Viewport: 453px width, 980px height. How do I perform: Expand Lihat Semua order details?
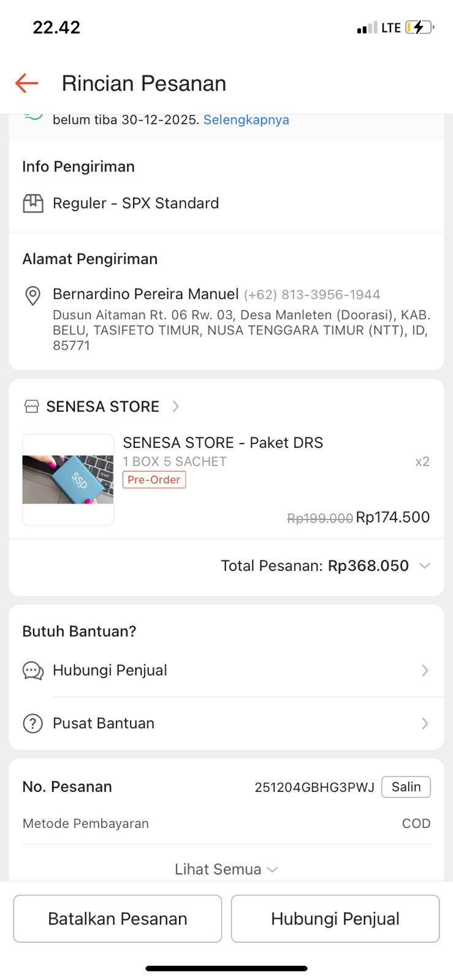click(226, 869)
